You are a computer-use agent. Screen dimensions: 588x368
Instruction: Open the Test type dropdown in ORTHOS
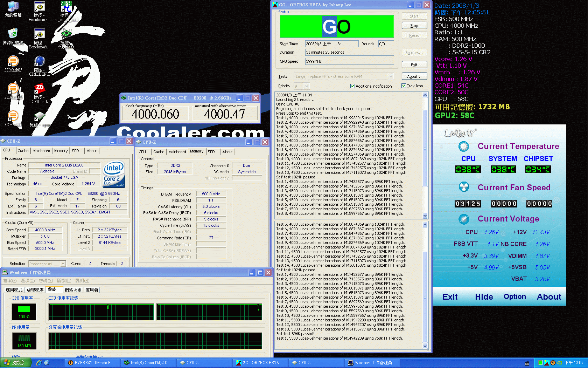391,76
